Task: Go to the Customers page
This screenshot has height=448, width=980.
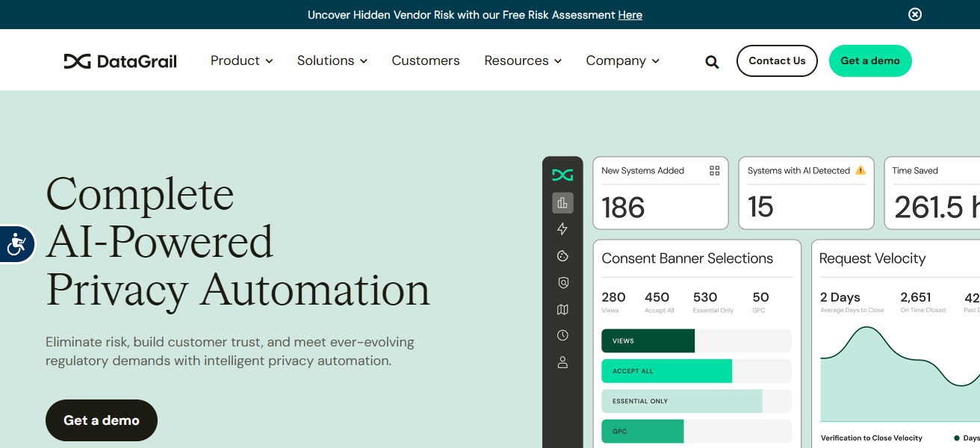Action: [426, 61]
